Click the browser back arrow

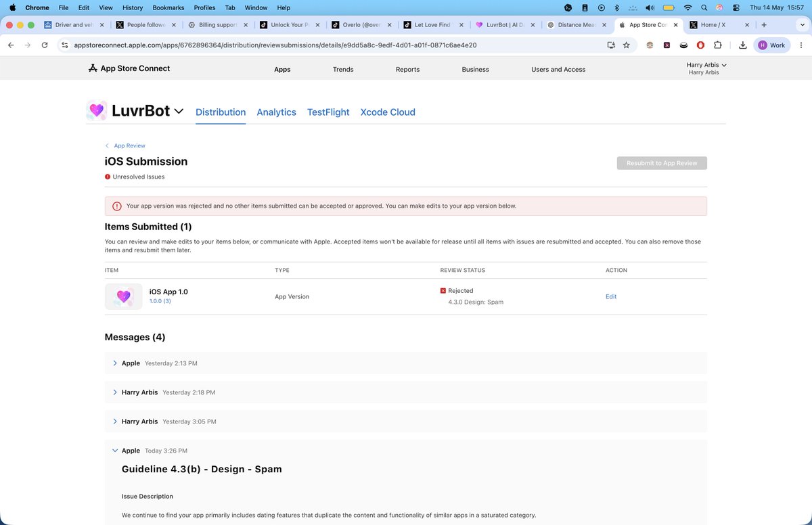pyautogui.click(x=10, y=45)
